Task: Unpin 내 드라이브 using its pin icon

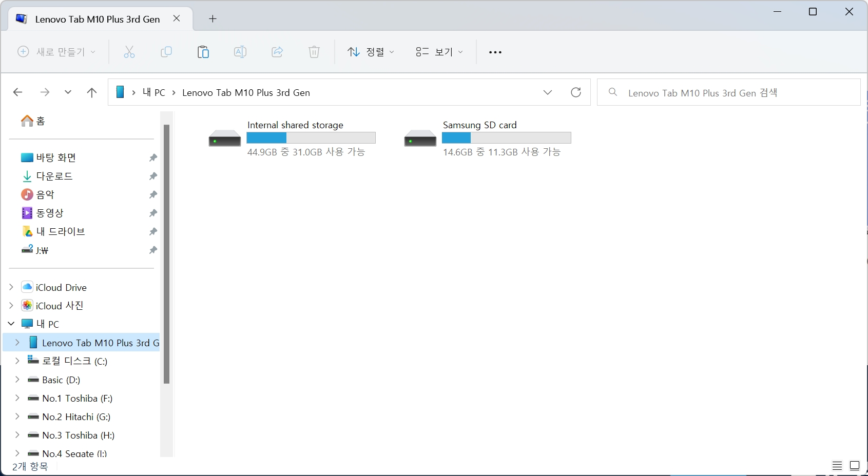Action: (x=153, y=231)
